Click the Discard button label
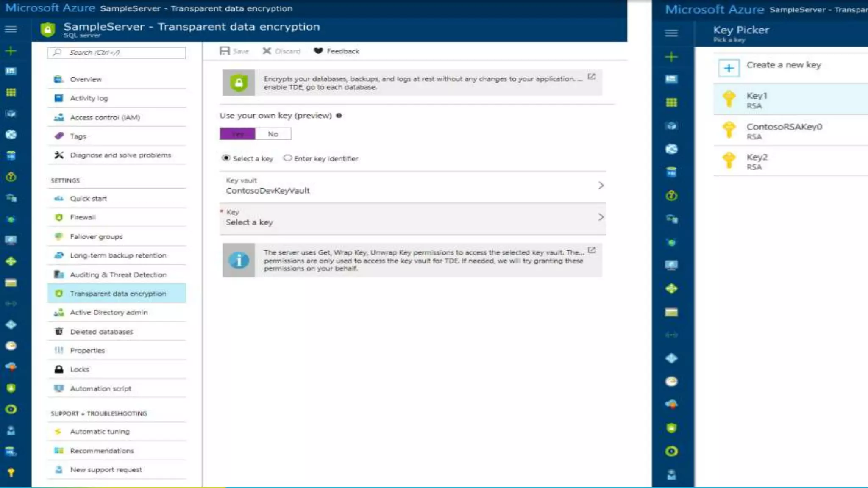This screenshot has width=868, height=488. click(x=288, y=51)
